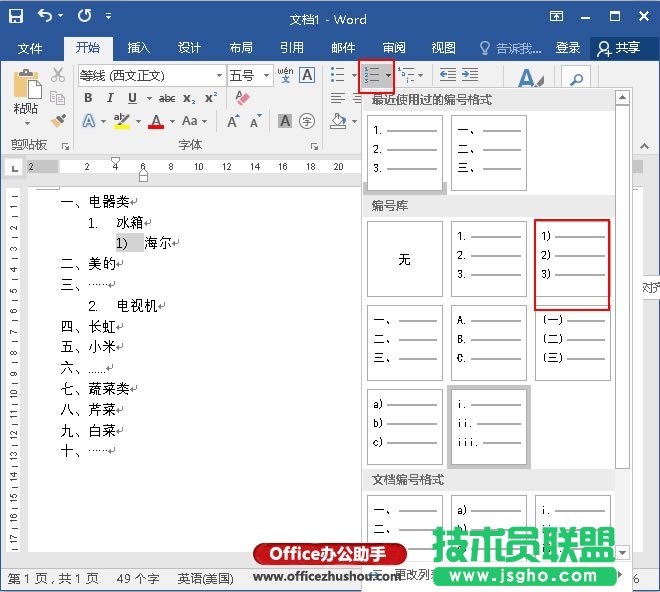
Task: Click the Enclosed Character 字 icon
Action: pyautogui.click(x=307, y=121)
